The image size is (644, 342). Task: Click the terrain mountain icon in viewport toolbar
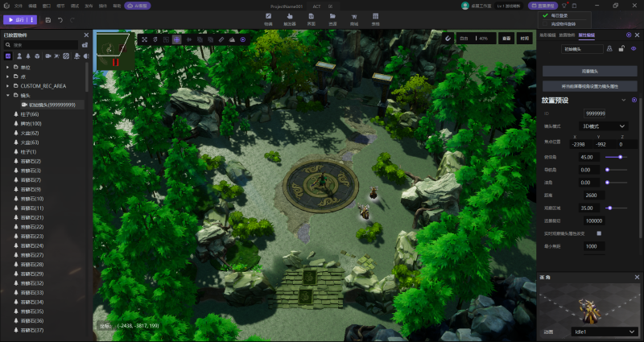point(232,39)
